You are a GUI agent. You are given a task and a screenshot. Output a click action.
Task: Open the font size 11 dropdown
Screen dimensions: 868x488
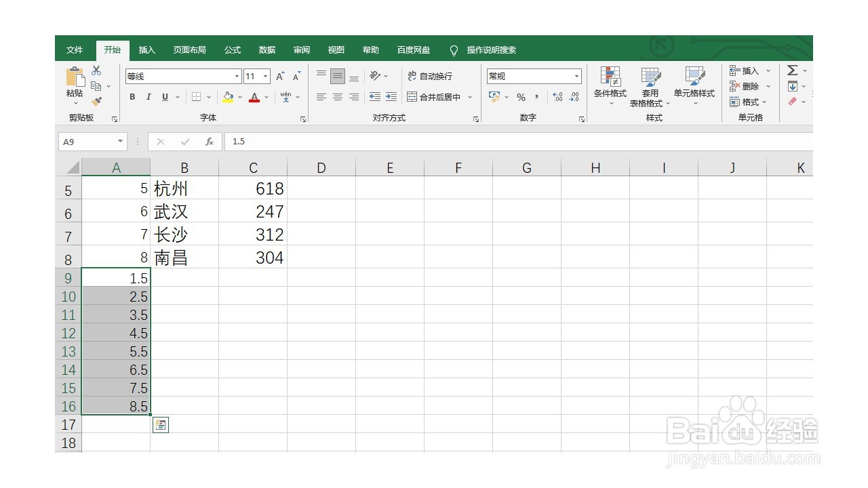pyautogui.click(x=266, y=77)
